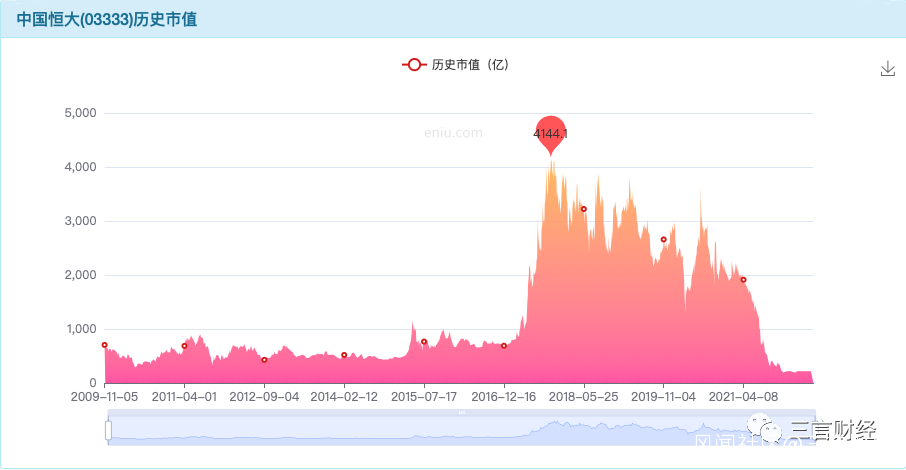The image size is (906, 470).
Task: Click the x-axis label 2014-02-12
Action: (344, 397)
